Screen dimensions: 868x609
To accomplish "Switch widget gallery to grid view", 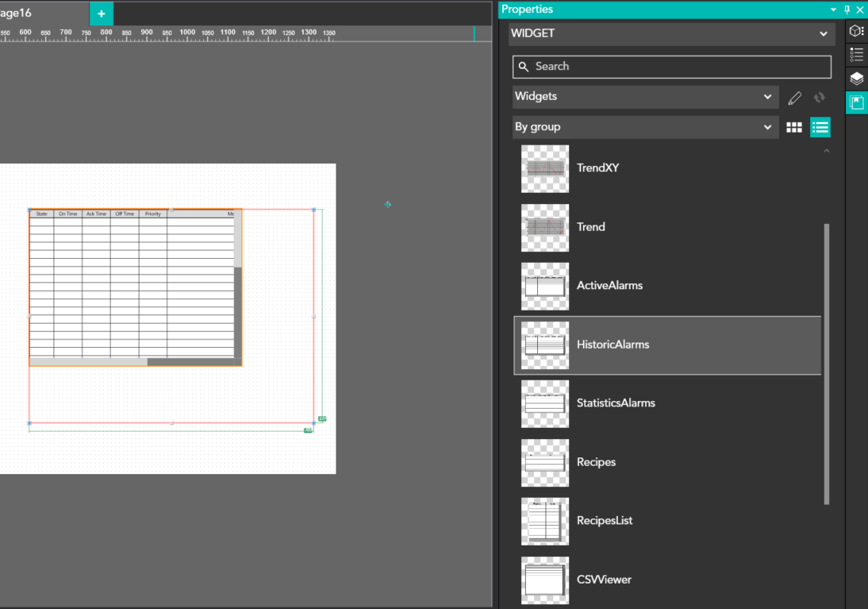I will click(x=794, y=127).
